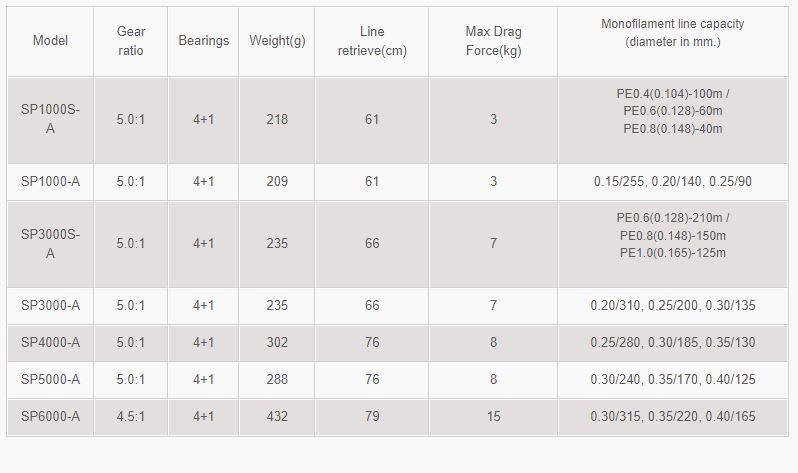Click the SP1000-A model name
Image resolution: width=798 pixels, height=473 pixels.
click(50, 182)
